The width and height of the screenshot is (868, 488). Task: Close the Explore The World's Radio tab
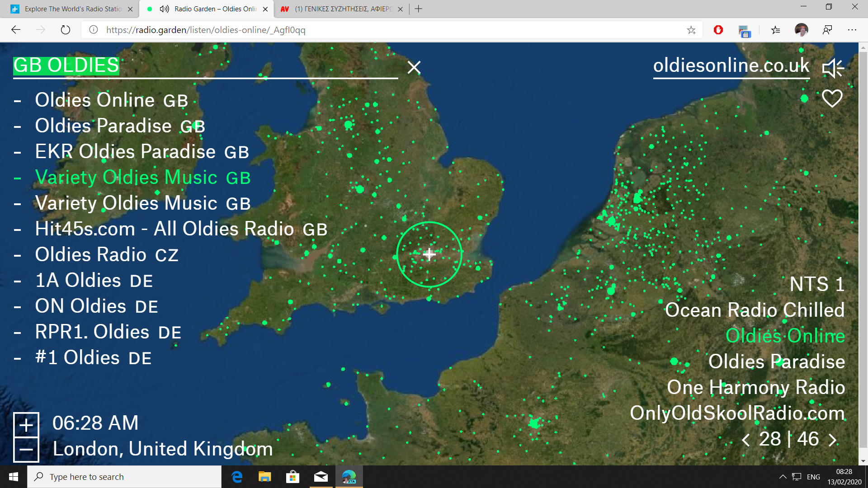[x=130, y=9]
